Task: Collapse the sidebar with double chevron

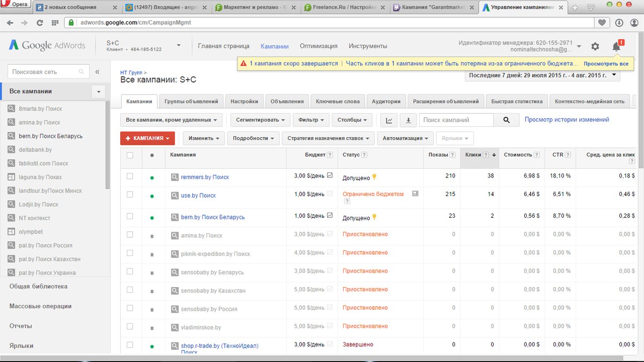Action: coord(98,72)
